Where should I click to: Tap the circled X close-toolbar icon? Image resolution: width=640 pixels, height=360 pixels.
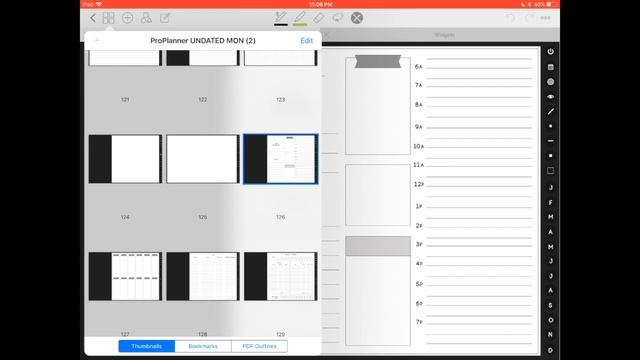pyautogui.click(x=357, y=18)
